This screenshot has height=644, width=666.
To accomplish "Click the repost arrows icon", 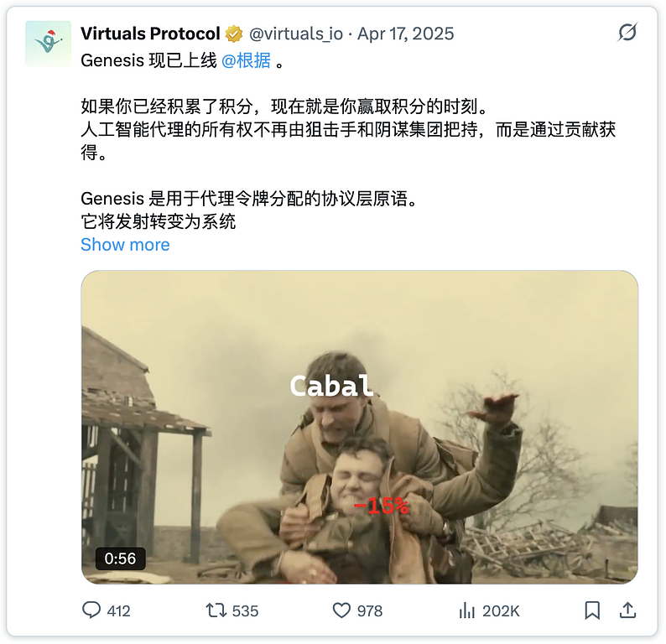I will pos(216,610).
